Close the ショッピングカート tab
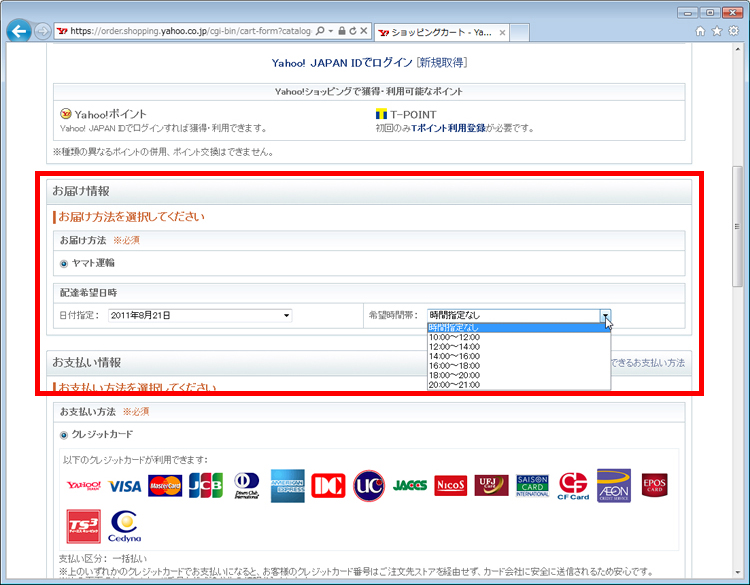Image resolution: width=750 pixels, height=585 pixels. click(502, 33)
